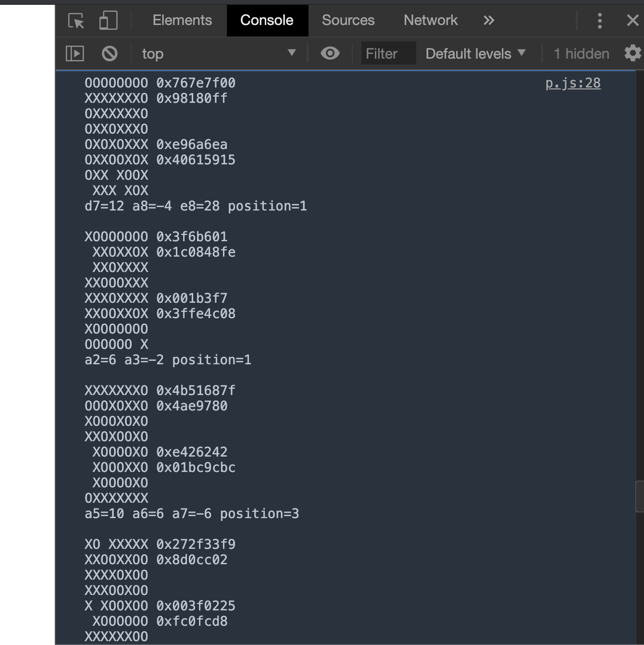Clear the console

pyautogui.click(x=110, y=53)
